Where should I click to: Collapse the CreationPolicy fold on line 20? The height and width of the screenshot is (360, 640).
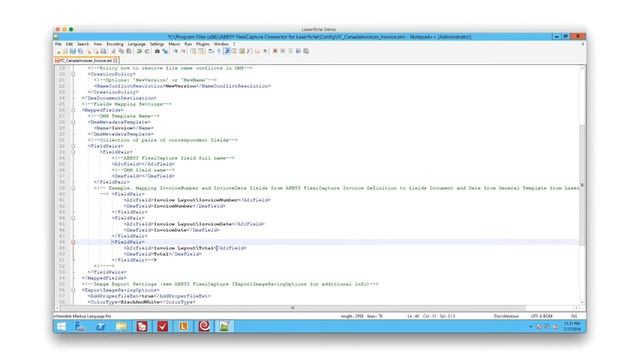pyautogui.click(x=73, y=74)
